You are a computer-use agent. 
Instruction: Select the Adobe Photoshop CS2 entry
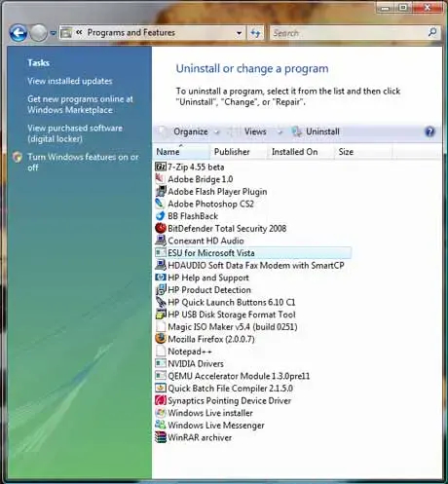tap(210, 205)
